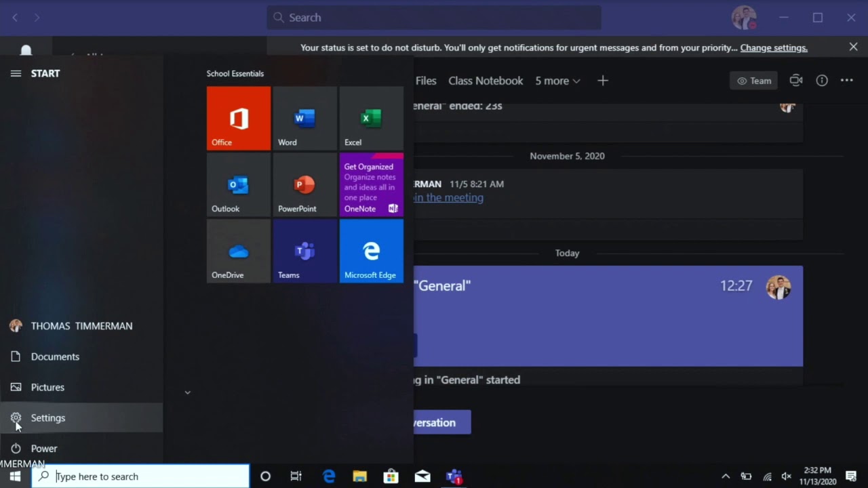Switch to the Class Notebook tab
Image resolution: width=868 pixels, height=488 pixels.
click(x=486, y=81)
